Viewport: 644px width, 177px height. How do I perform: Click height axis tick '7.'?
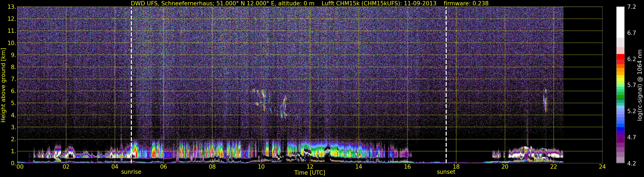[x=13, y=79]
